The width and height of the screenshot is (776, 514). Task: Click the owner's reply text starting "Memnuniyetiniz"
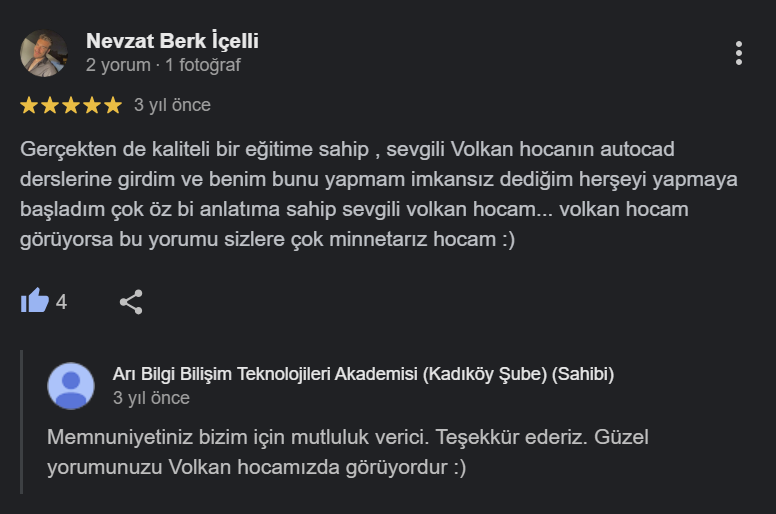pyautogui.click(x=341, y=452)
